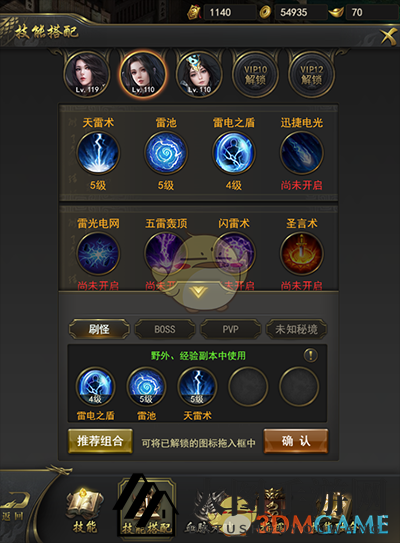This screenshot has width=400, height=543.
Task: Select the 天雷术 lightning skill icon
Action: pos(98,152)
